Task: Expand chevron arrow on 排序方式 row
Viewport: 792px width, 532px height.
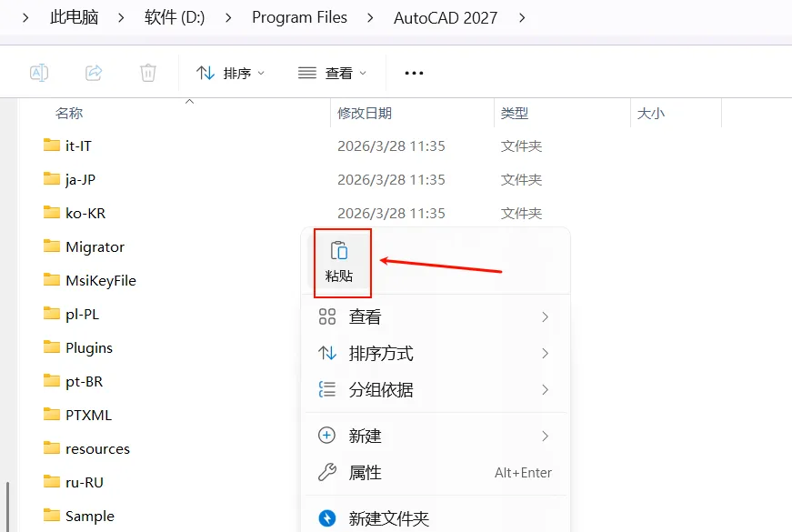Action: [x=545, y=353]
